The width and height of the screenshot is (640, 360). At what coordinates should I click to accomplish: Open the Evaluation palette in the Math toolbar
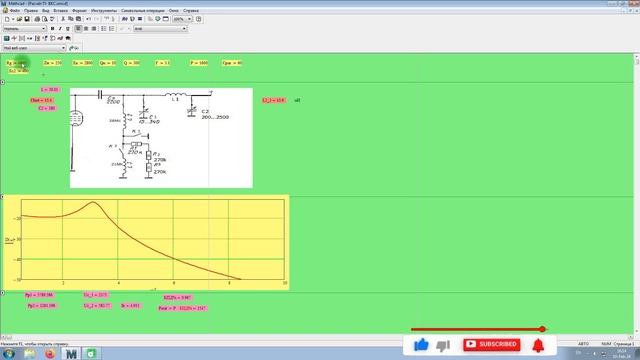(29, 38)
